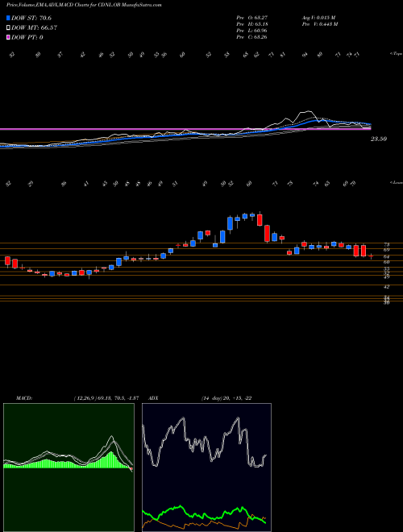Image resolution: width=403 pixels, height=532 pixels.
Task: Click the 42 price level label
Action: (386, 287)
